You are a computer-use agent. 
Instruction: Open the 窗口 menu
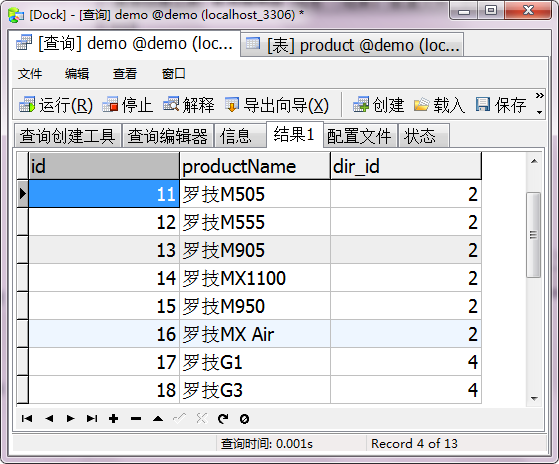coord(174,74)
